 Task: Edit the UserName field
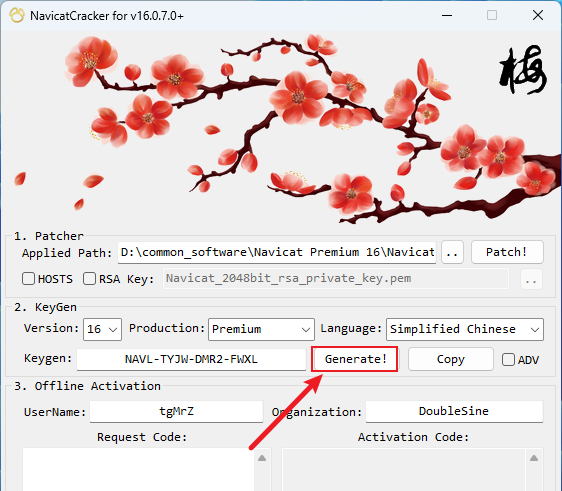(x=176, y=411)
